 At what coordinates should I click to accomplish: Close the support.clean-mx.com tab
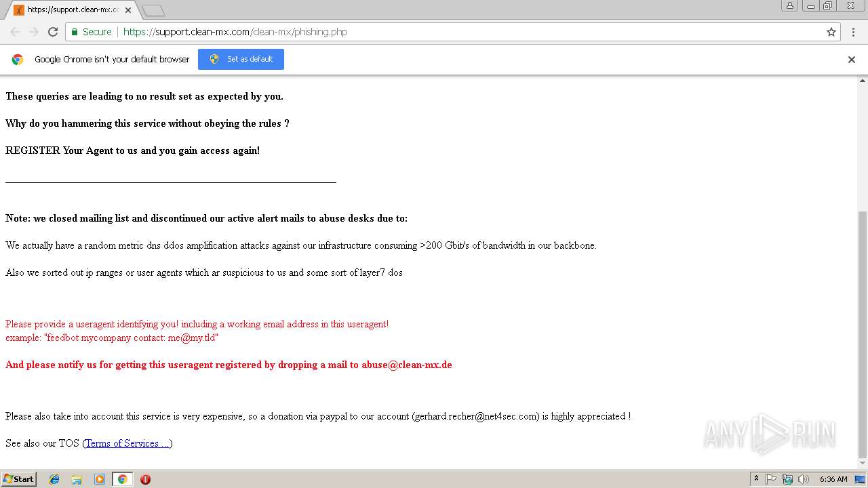[128, 10]
